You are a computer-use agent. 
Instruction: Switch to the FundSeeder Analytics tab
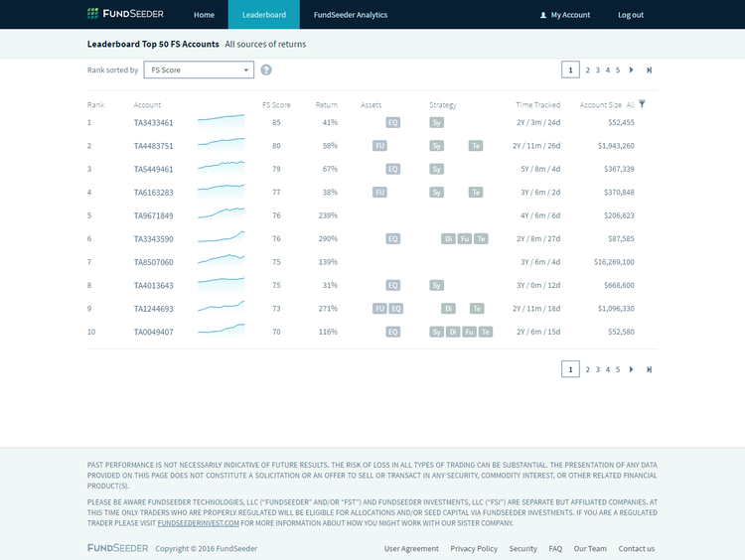(x=351, y=15)
